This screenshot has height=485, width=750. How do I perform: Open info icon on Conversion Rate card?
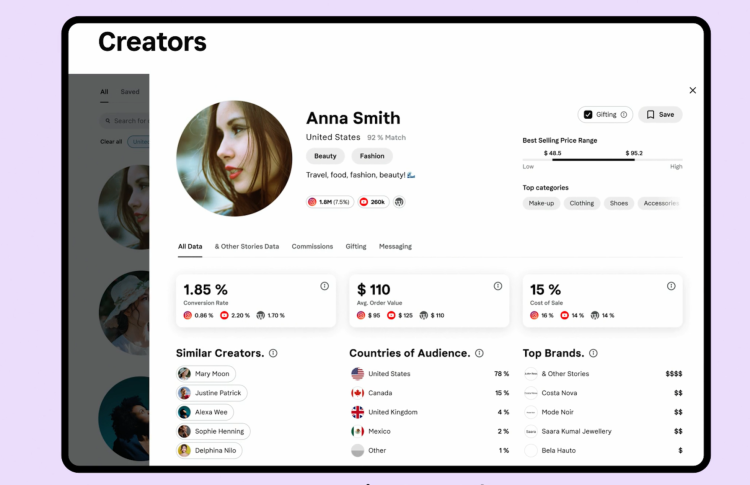tap(324, 286)
